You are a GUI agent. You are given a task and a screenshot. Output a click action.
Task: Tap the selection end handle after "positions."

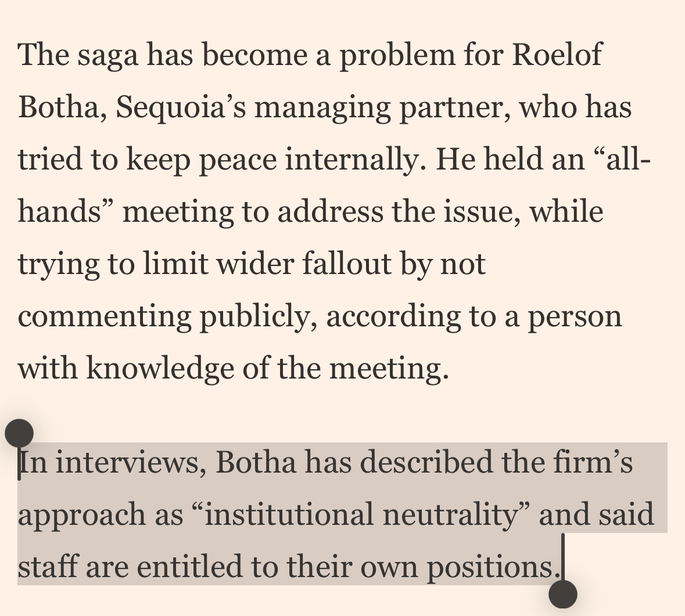[x=562, y=594]
